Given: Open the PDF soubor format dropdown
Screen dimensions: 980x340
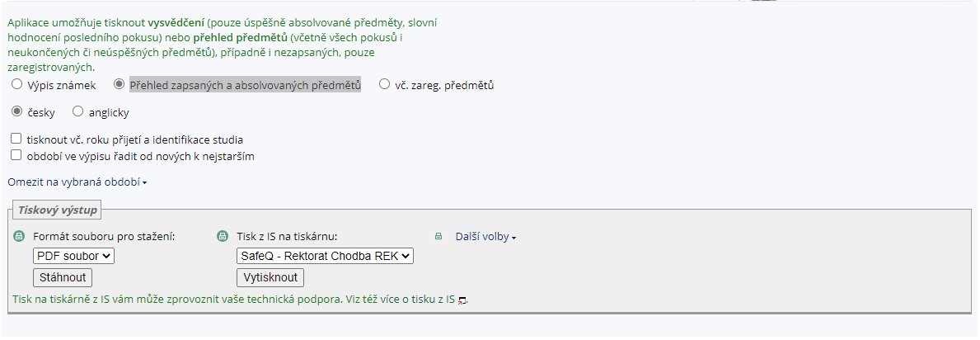Looking at the screenshot, I should tap(73, 256).
